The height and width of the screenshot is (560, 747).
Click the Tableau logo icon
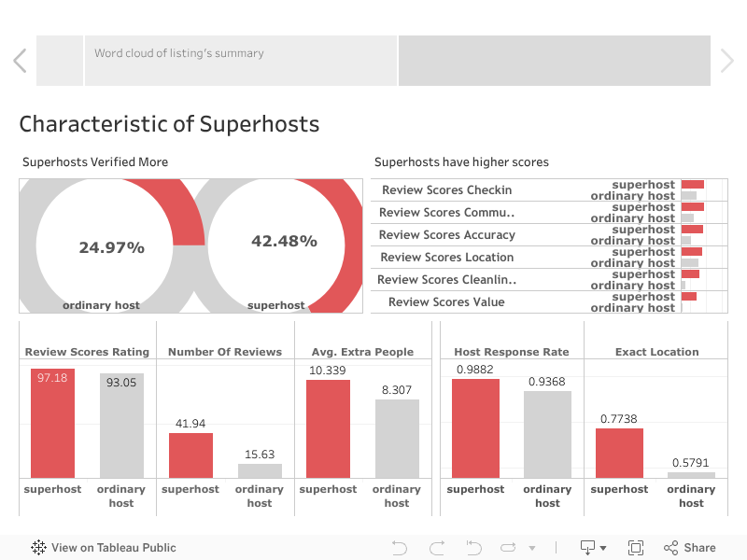39,548
